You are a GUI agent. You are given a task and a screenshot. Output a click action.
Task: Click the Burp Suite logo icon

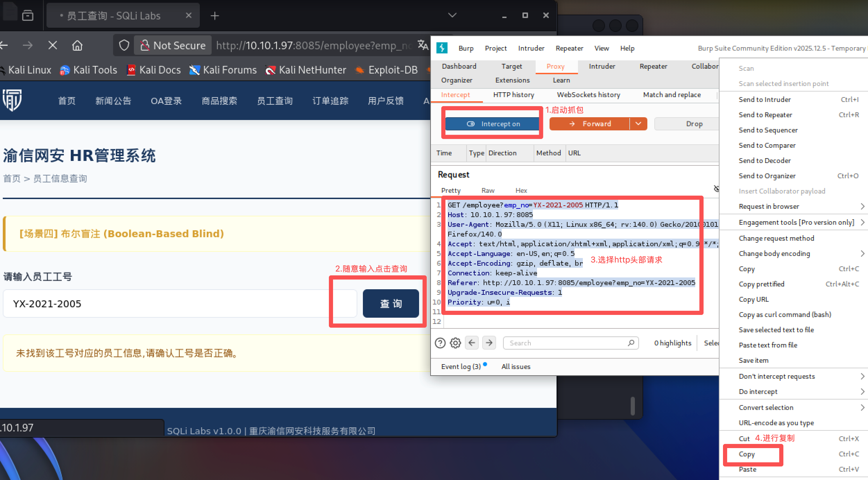442,48
